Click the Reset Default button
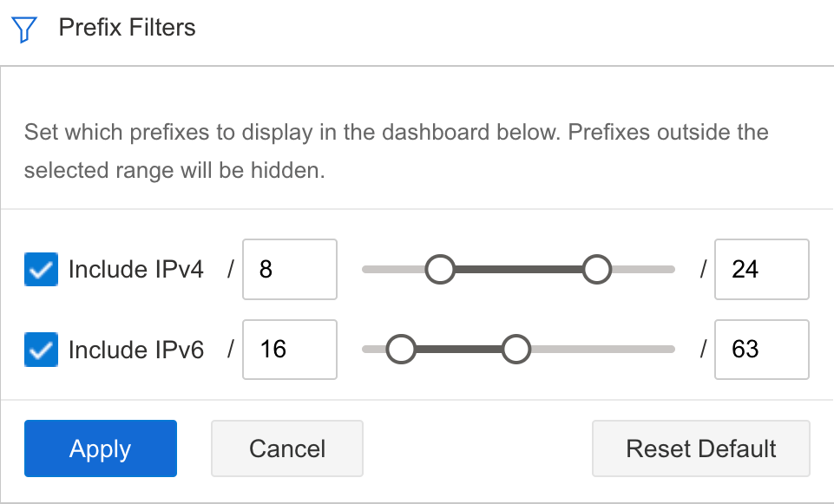 (701, 448)
